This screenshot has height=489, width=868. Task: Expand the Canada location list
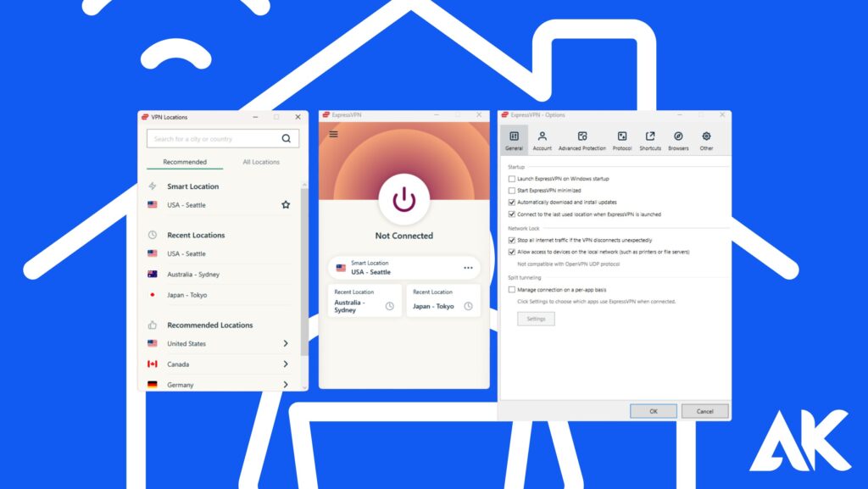tap(286, 364)
